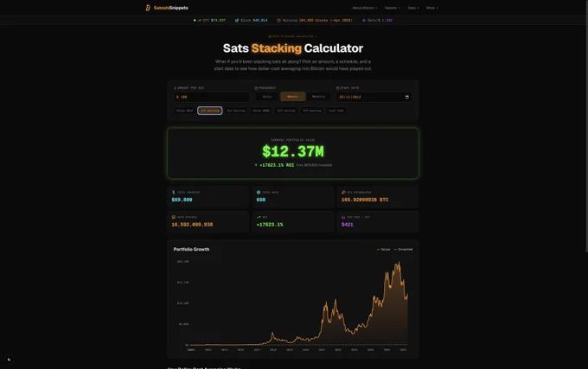Click the 16,592,099,938 sats value
This screenshot has height=369, width=588.
(x=192, y=225)
